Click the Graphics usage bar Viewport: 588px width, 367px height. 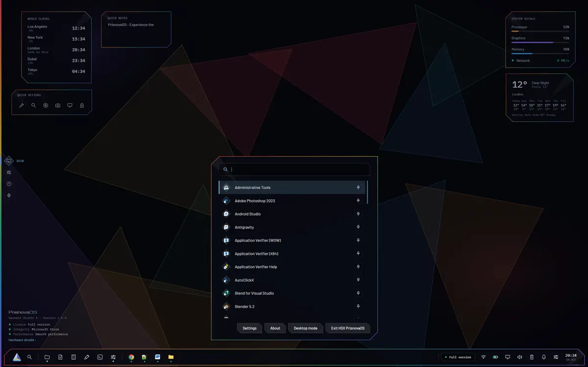(540, 42)
